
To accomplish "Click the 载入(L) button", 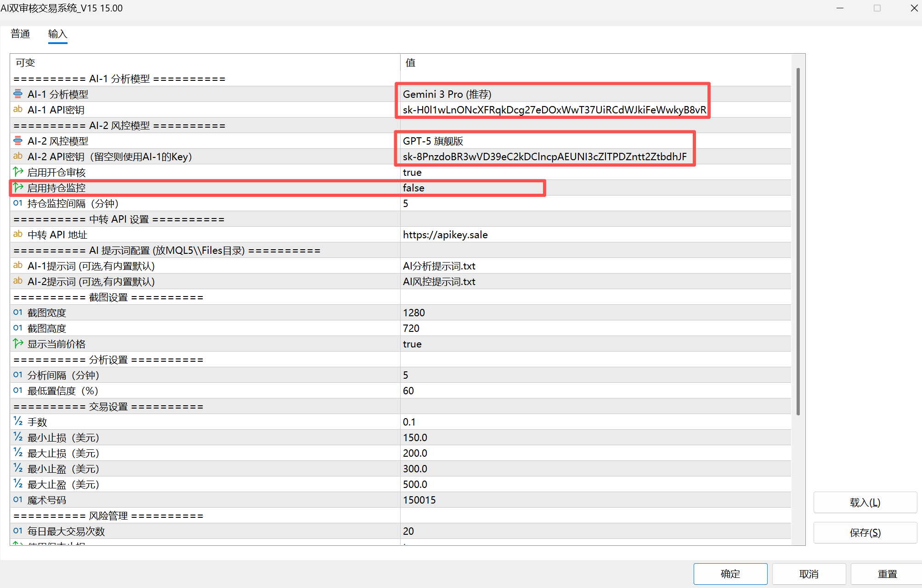I will pos(865,503).
